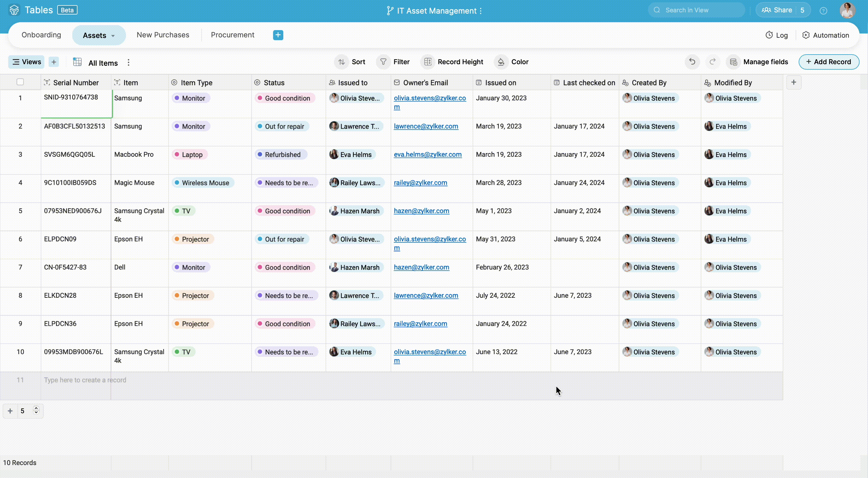Click the pink Good condition status tag in row 1
Image resolution: width=868 pixels, height=478 pixels.
pyautogui.click(x=285, y=98)
